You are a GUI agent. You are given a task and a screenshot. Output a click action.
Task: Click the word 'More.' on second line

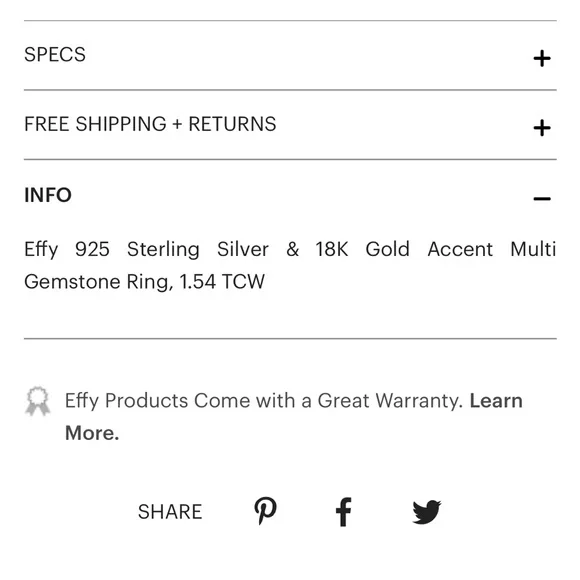92,433
